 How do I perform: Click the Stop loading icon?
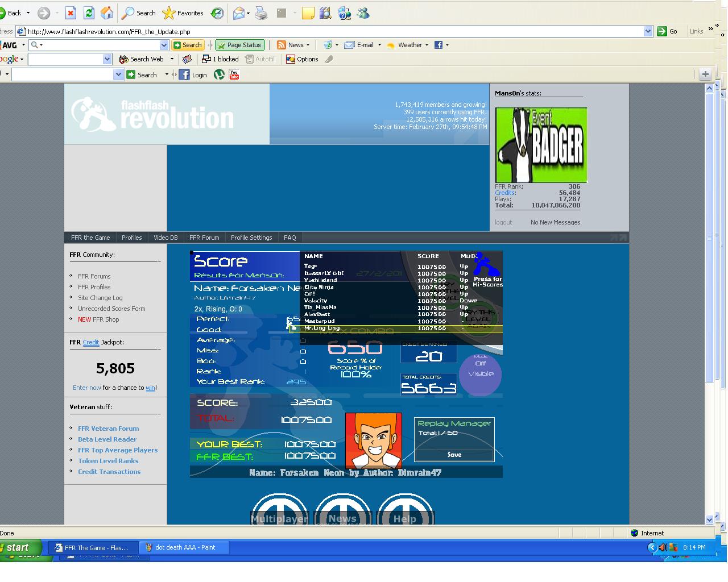[71, 13]
